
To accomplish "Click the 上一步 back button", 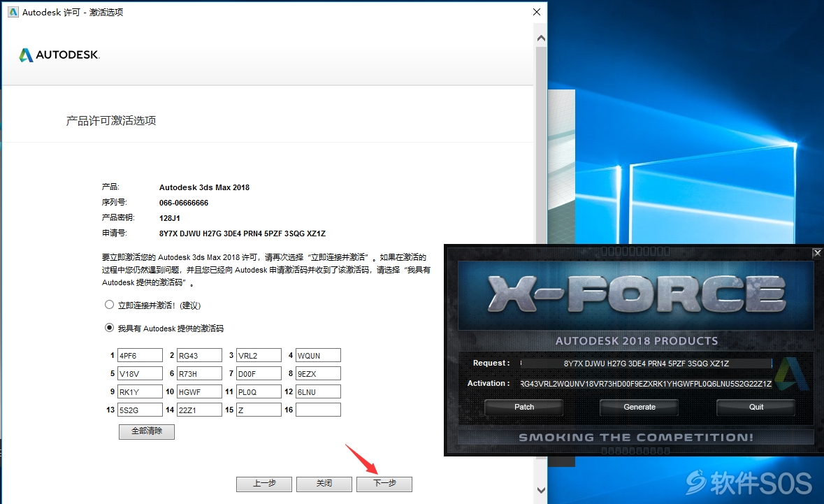I will (263, 484).
